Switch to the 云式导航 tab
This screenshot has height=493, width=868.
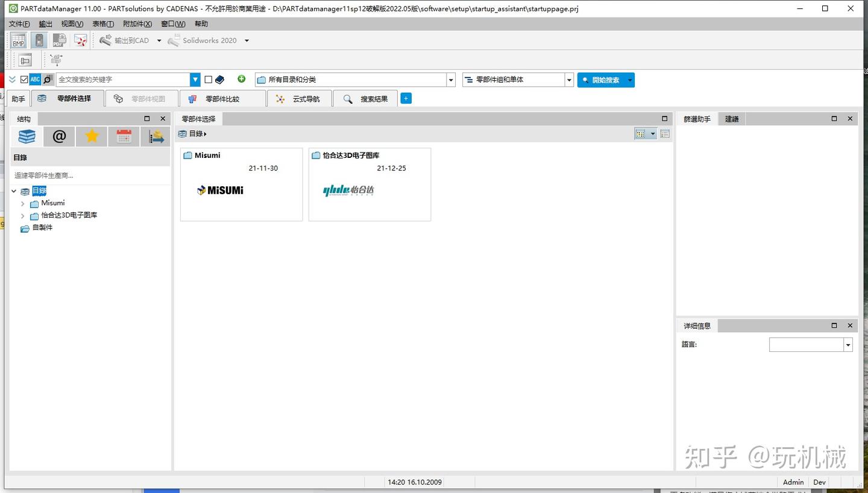coord(299,99)
